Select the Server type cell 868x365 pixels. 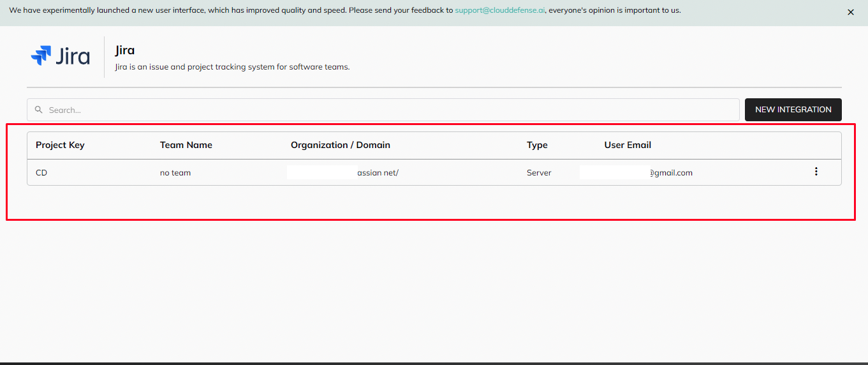539,173
